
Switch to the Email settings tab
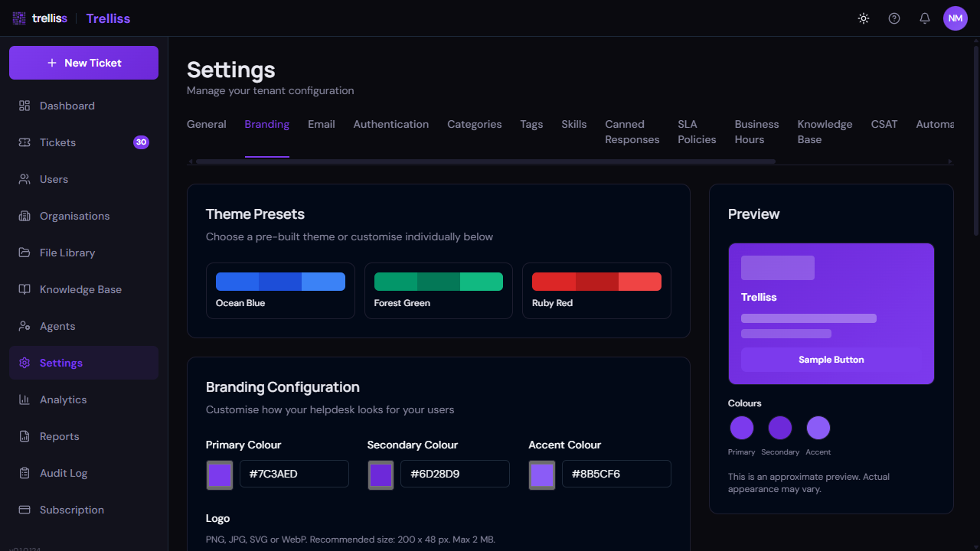322,124
